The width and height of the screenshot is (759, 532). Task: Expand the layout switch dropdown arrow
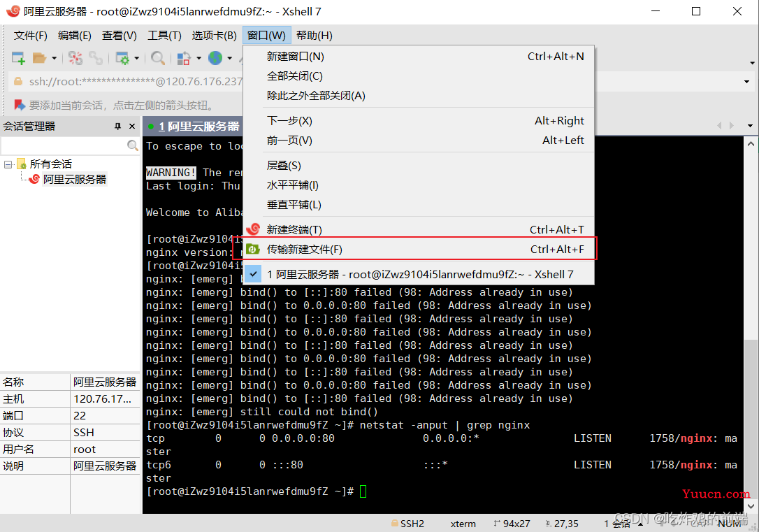(x=198, y=59)
